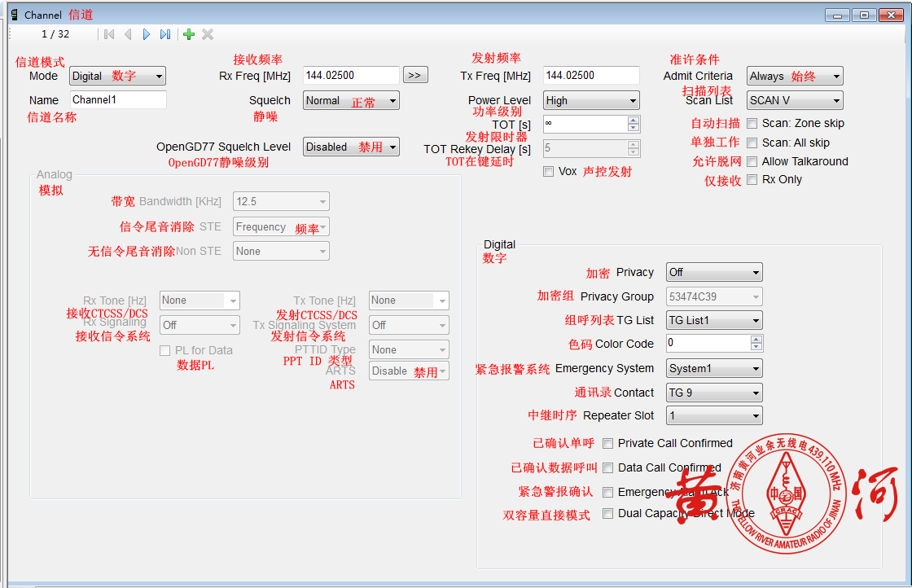Jump to the last channel record
Image resolution: width=912 pixels, height=588 pixels.
pyautogui.click(x=165, y=34)
